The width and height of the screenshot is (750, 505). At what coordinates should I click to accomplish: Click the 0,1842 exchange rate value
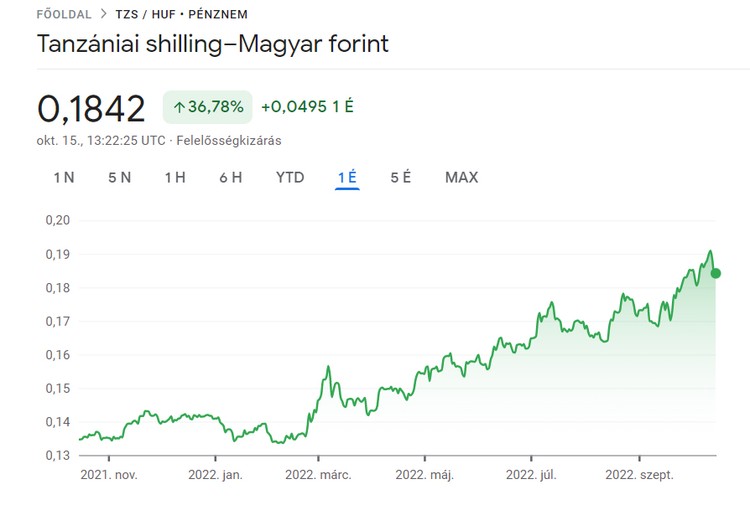tap(91, 108)
